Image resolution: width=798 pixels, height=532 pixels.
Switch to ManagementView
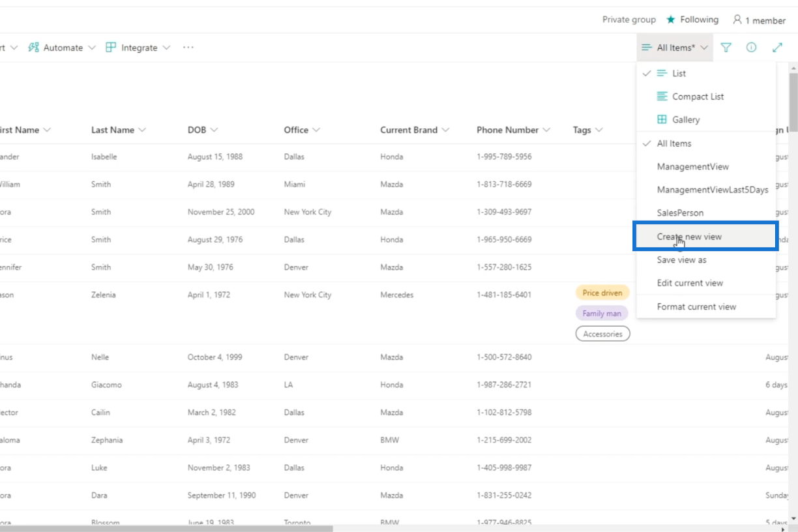pos(706,166)
